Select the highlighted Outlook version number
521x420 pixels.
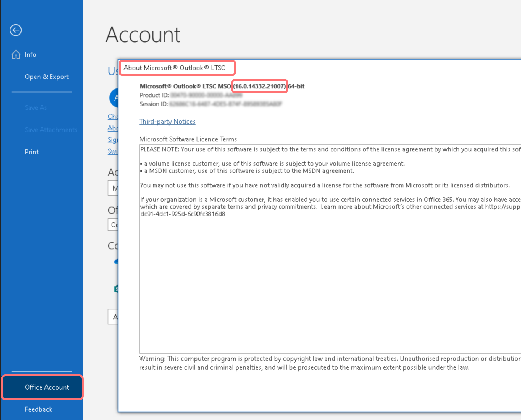259,86
